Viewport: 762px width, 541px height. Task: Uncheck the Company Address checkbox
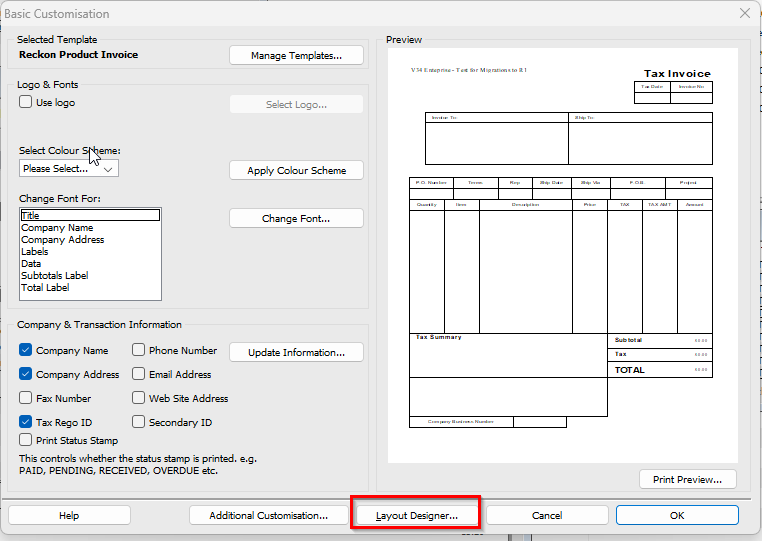[x=25, y=374]
